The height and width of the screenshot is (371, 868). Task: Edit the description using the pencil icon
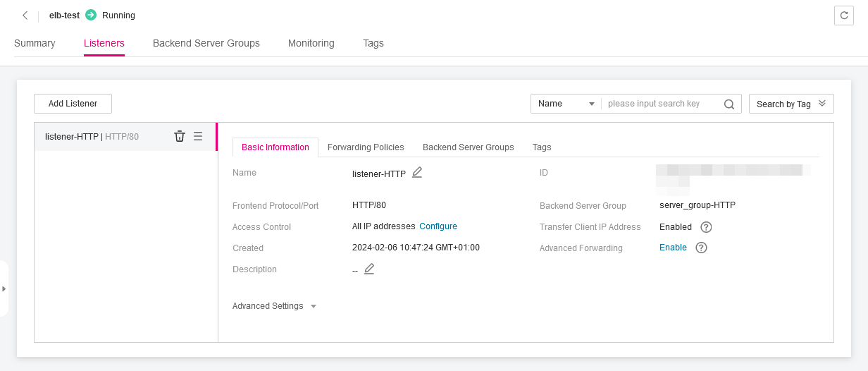(x=369, y=269)
